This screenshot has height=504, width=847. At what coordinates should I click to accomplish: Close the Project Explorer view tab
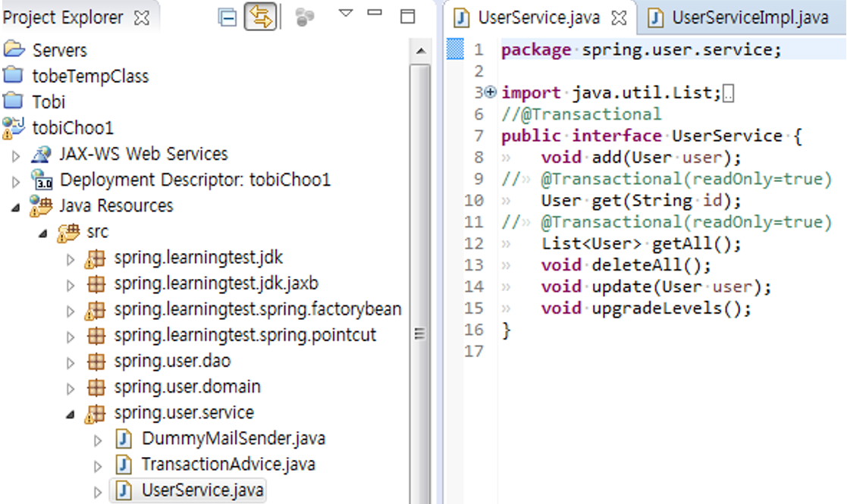click(x=142, y=17)
